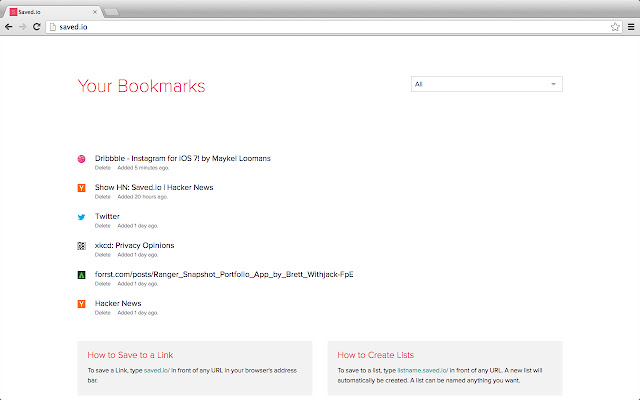The width and height of the screenshot is (640, 400).
Task: Click the favicon beside Hacker News bookmark
Action: coord(82,304)
